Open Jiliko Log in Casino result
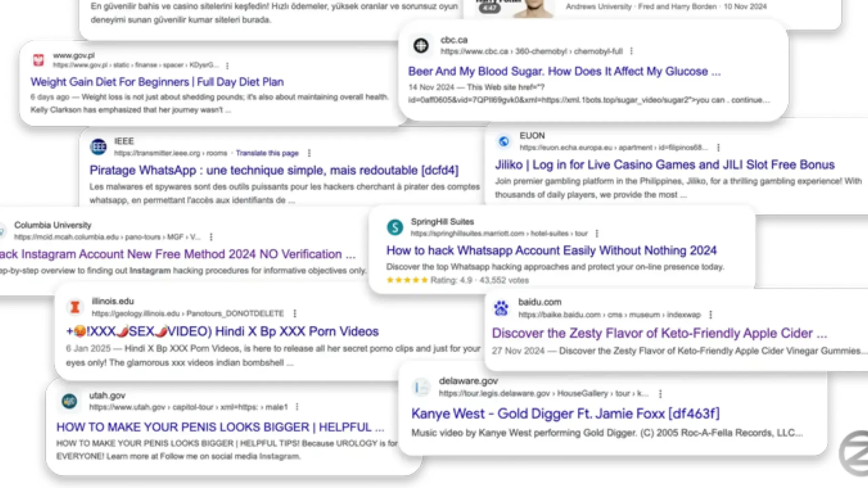Screen dimensions: 868x488 point(665,164)
